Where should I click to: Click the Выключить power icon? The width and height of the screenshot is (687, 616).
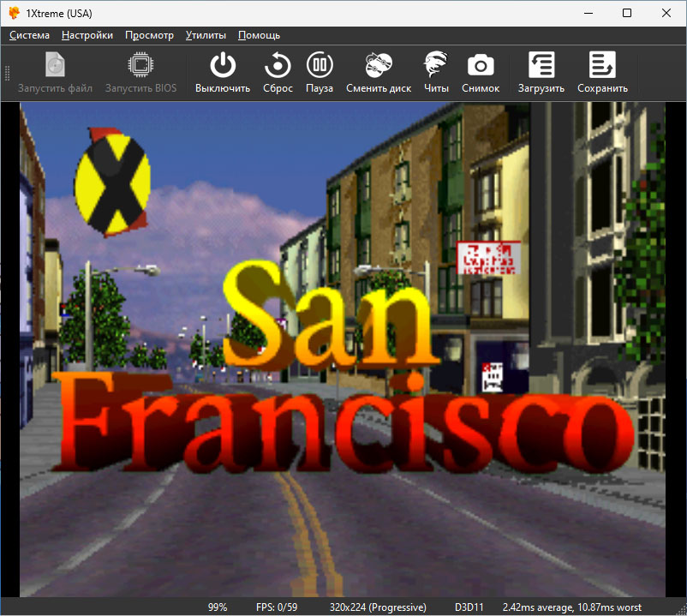click(x=223, y=66)
